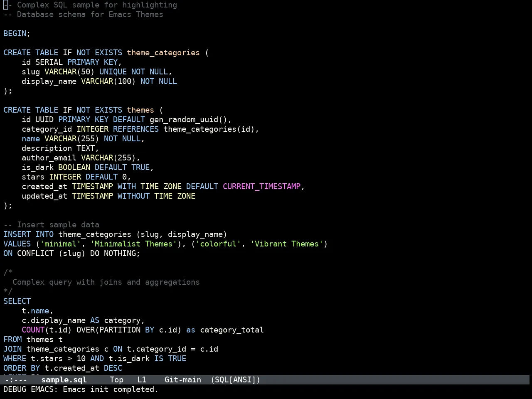Click the sample.sql buffer name in mode line
532x399 pixels.
point(64,380)
